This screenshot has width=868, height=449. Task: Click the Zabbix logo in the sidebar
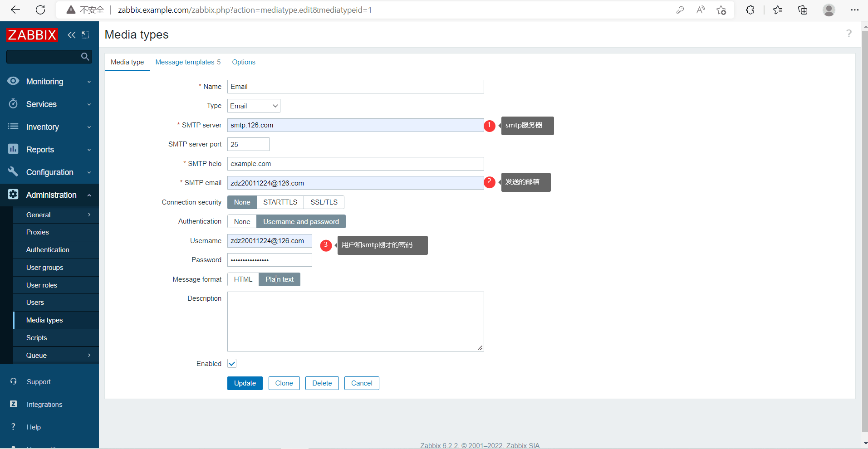click(x=32, y=35)
